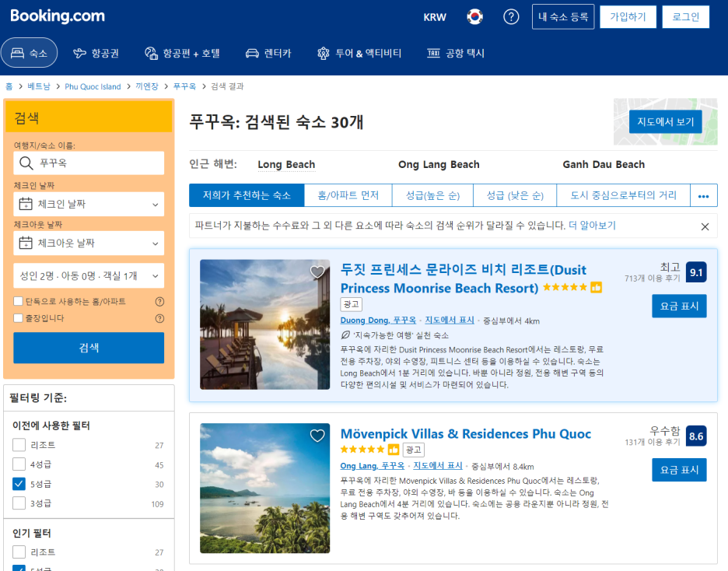This screenshot has width=728, height=571.
Task: Click the magnifier icon in destination field
Action: pos(26,163)
